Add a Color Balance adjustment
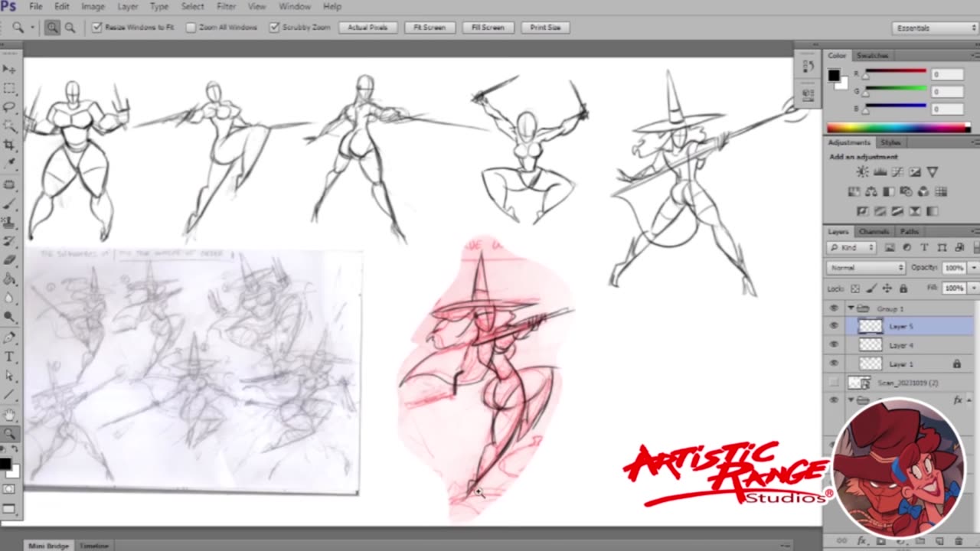The height and width of the screenshot is (551, 980). click(871, 192)
